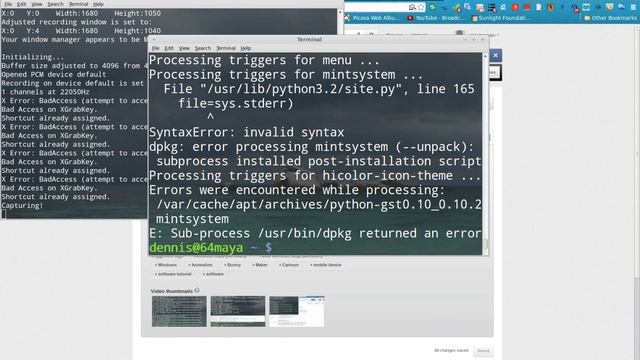Screen dimensions: 640x360
Task: Click the 'All changes saved' status text
Action: 451,350
